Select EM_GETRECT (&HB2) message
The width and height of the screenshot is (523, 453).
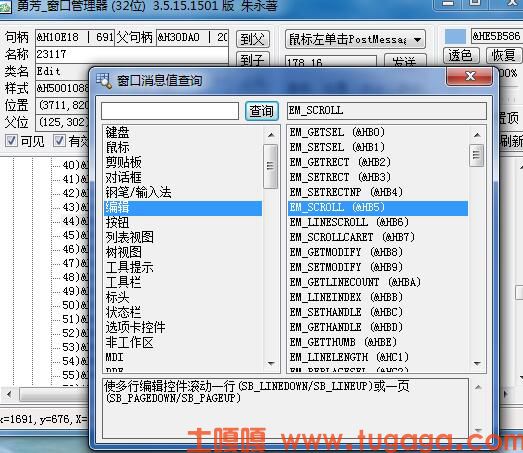coord(378,162)
